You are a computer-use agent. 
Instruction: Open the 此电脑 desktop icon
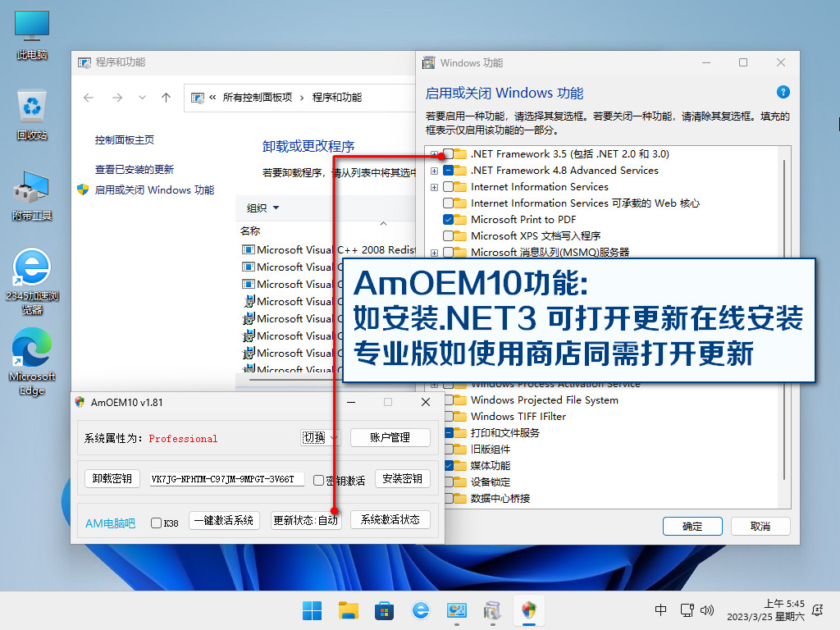tap(32, 34)
